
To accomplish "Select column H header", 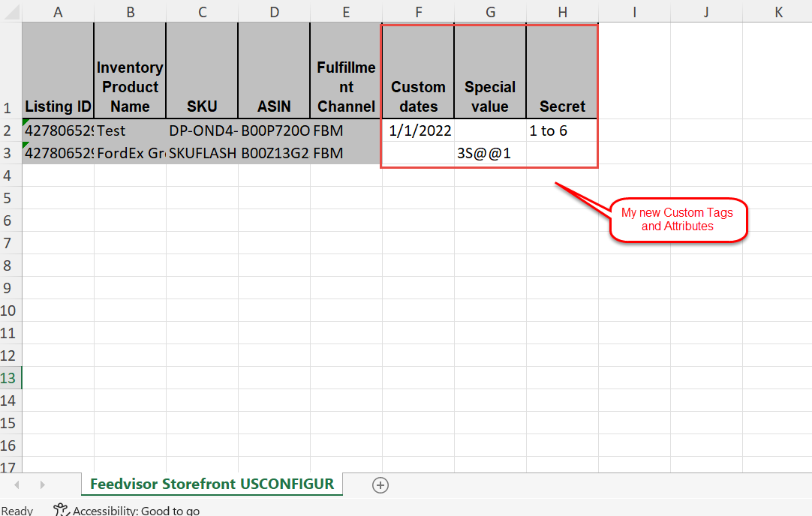I will pos(562,11).
